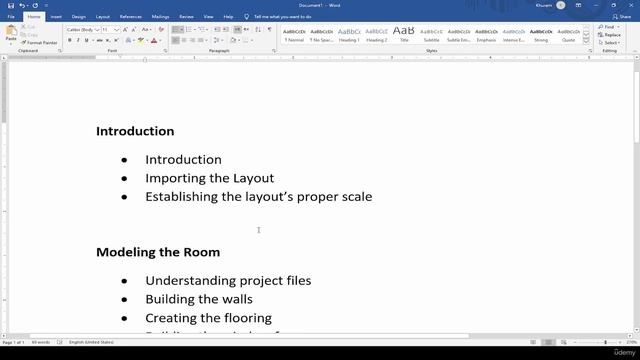
Task: Clear all formatting from the selection
Action: (x=161, y=30)
